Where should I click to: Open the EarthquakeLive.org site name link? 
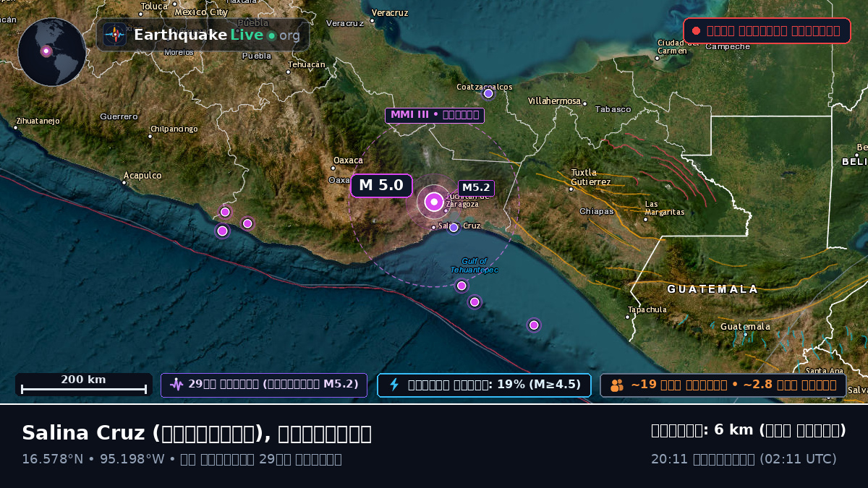click(217, 35)
